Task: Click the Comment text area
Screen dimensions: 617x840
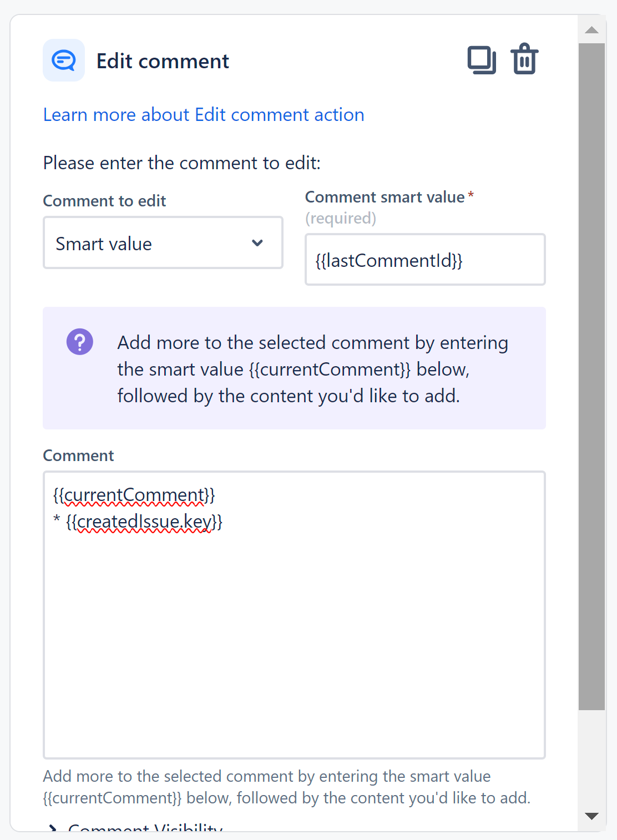Action: pyautogui.click(x=294, y=610)
